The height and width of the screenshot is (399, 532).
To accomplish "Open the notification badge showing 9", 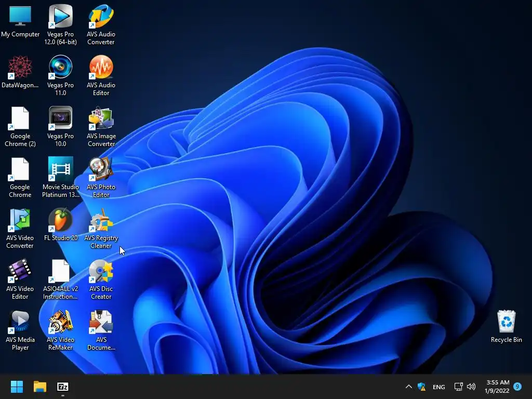I will [517, 386].
